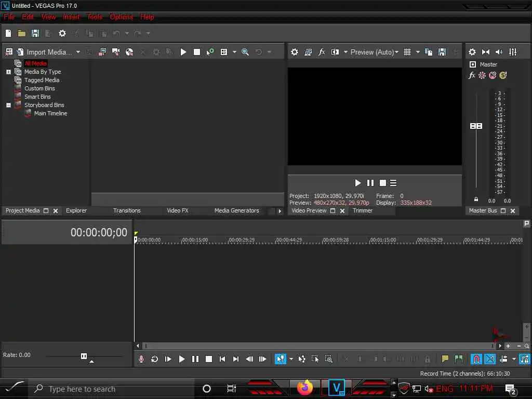Open Video Preview hamburger menu icon
The height and width of the screenshot is (399, 532).
click(393, 183)
